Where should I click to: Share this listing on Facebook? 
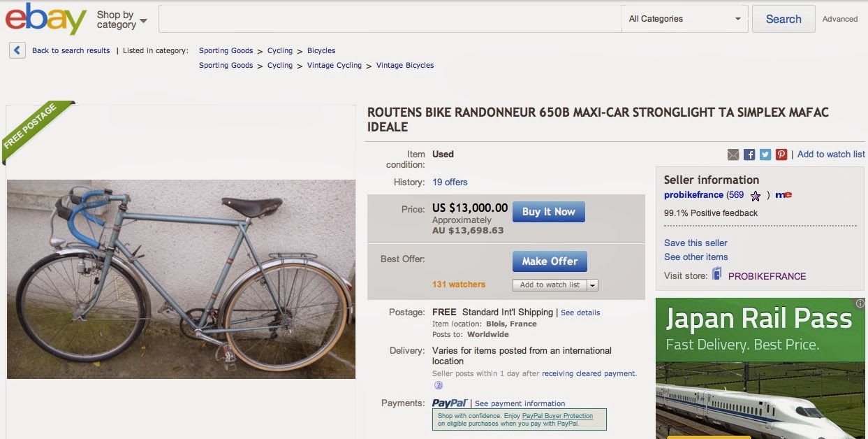pyautogui.click(x=749, y=154)
